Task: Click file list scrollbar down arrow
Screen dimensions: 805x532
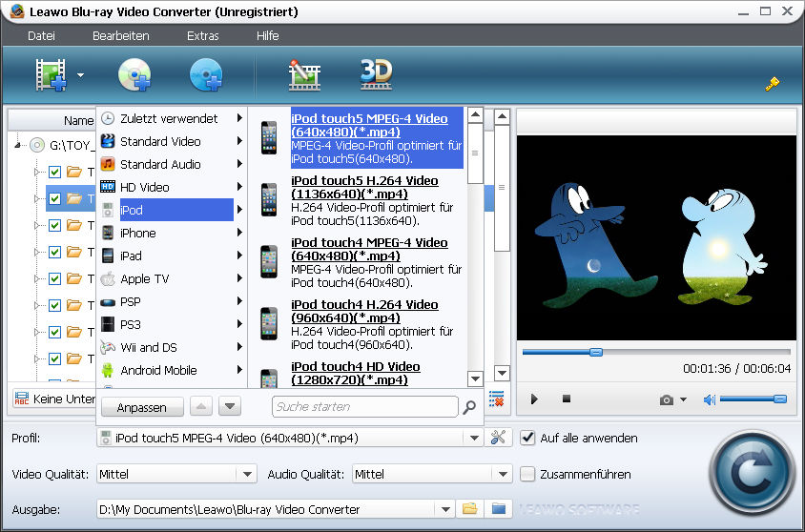Action: click(502, 373)
